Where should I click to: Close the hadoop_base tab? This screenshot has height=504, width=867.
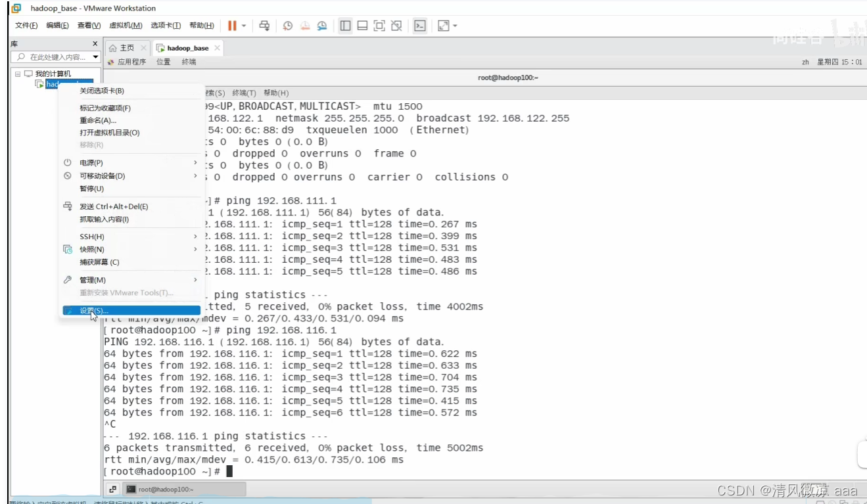coord(217,48)
